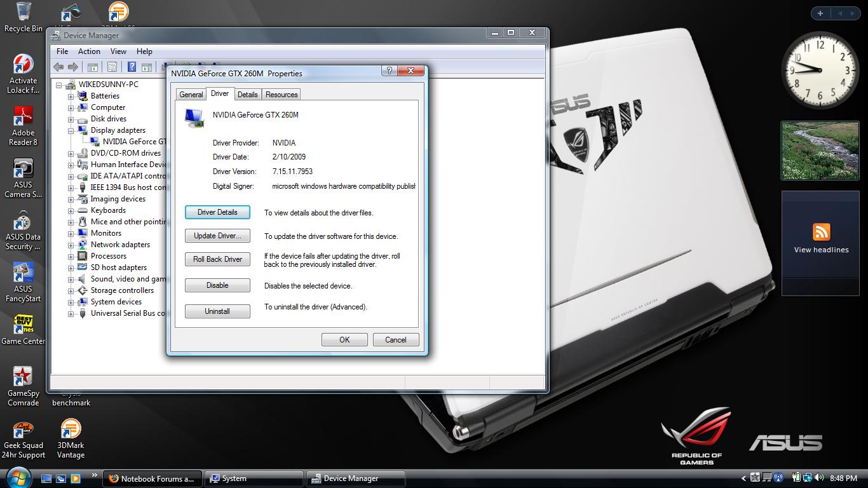Screen dimensions: 868x488
Task: Click the RSS feed headlines gadget icon
Action: 821,232
